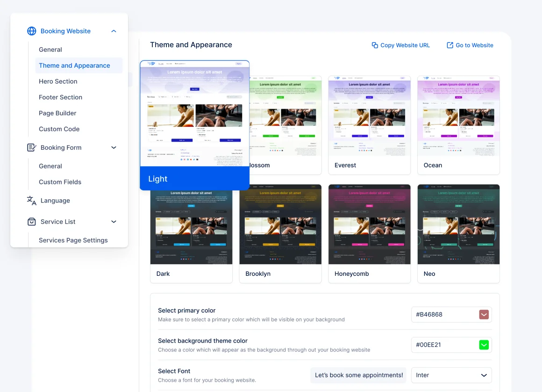Image resolution: width=542 pixels, height=392 pixels.
Task: Click the 'Select Font' label
Action: tap(174, 371)
